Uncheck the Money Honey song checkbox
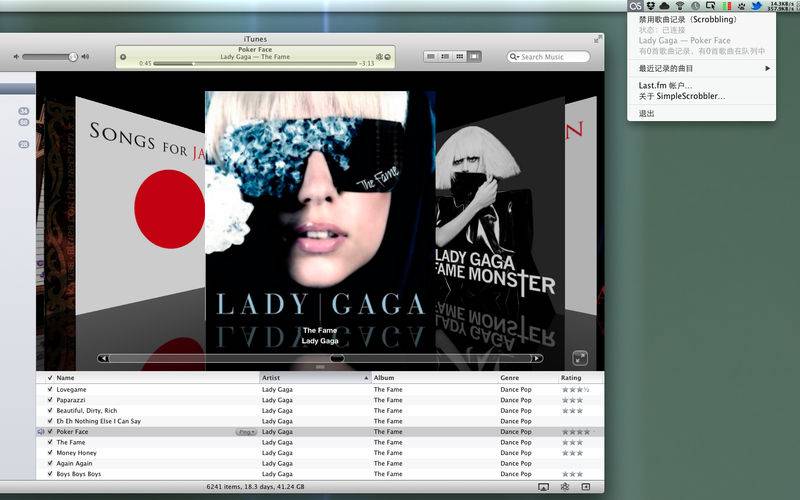 click(x=50, y=453)
